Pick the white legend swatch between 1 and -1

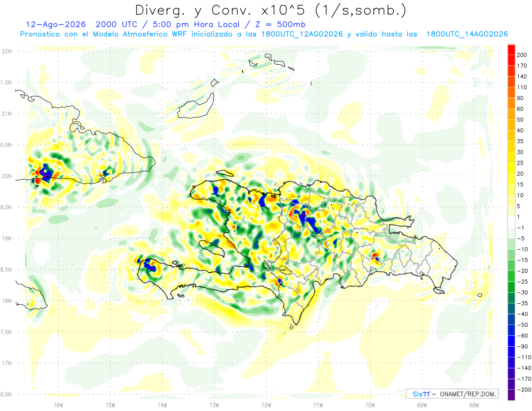[511, 222]
